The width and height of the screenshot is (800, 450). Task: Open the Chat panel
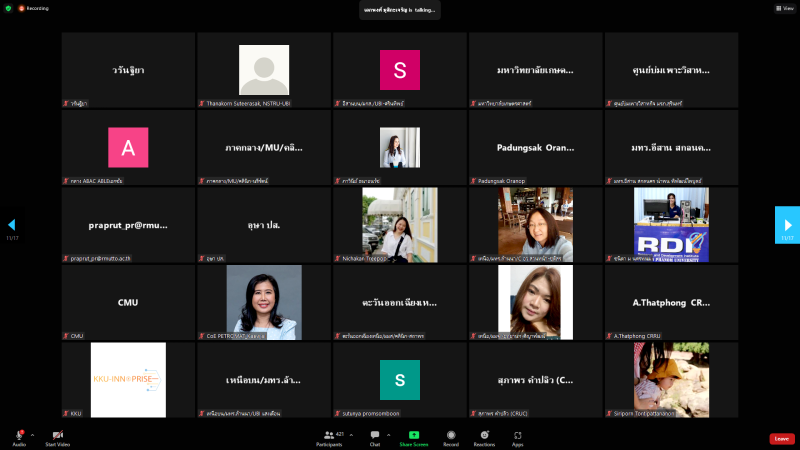click(x=375, y=435)
